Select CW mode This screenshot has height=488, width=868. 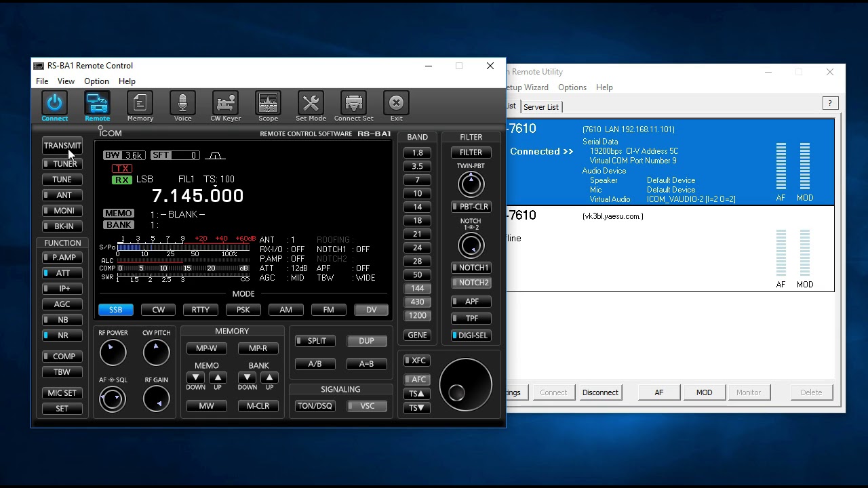pos(158,310)
